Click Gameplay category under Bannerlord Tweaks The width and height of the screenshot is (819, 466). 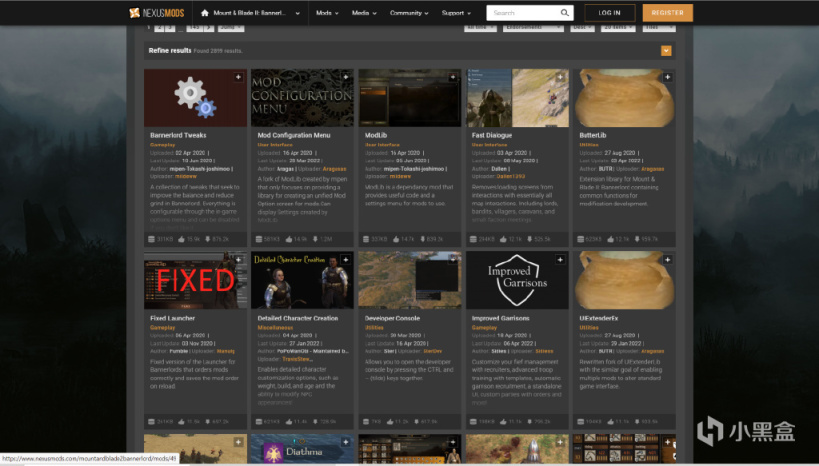pos(162,145)
